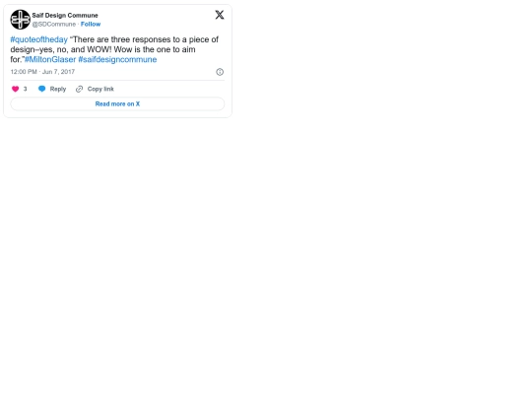The image size is (532, 399).
Task: Click the chain link icon beside Copy link
Action: (x=79, y=89)
